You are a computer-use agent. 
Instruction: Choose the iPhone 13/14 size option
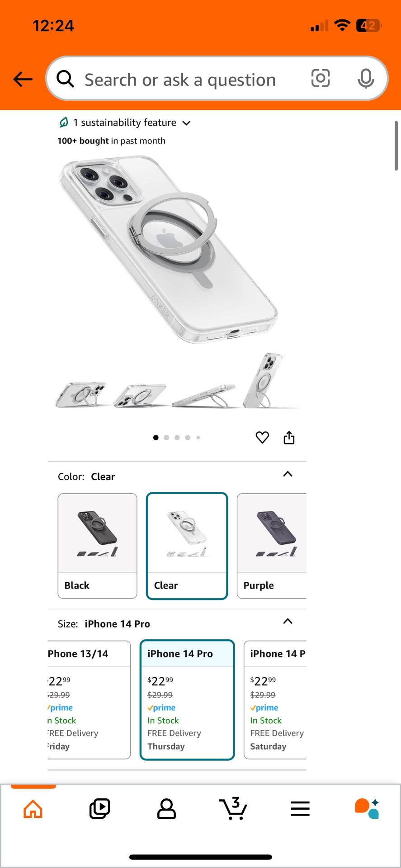tap(89, 699)
